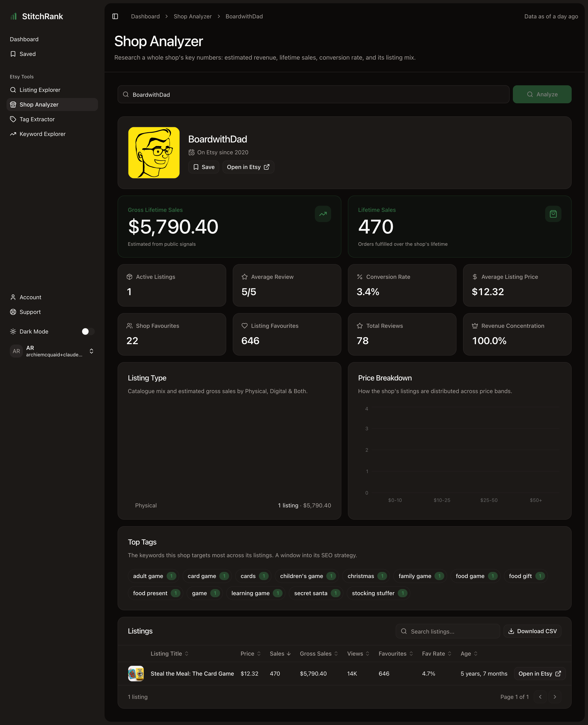This screenshot has height=725, width=588.
Task: Click the StitchRank logo icon
Action: pos(13,16)
